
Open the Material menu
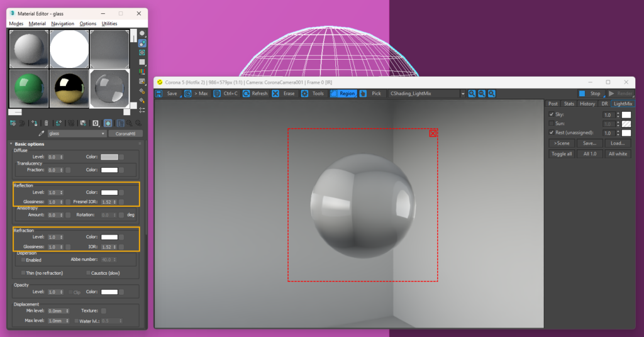click(37, 24)
